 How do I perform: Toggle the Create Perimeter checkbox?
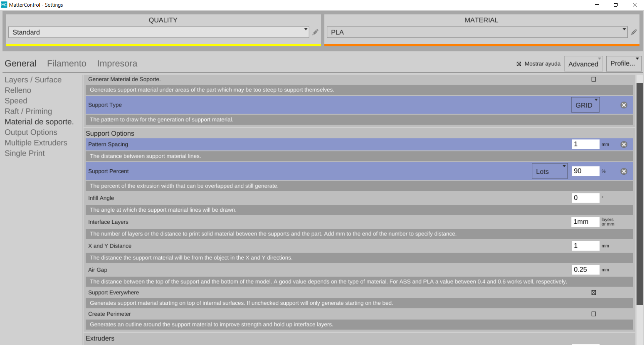click(594, 314)
